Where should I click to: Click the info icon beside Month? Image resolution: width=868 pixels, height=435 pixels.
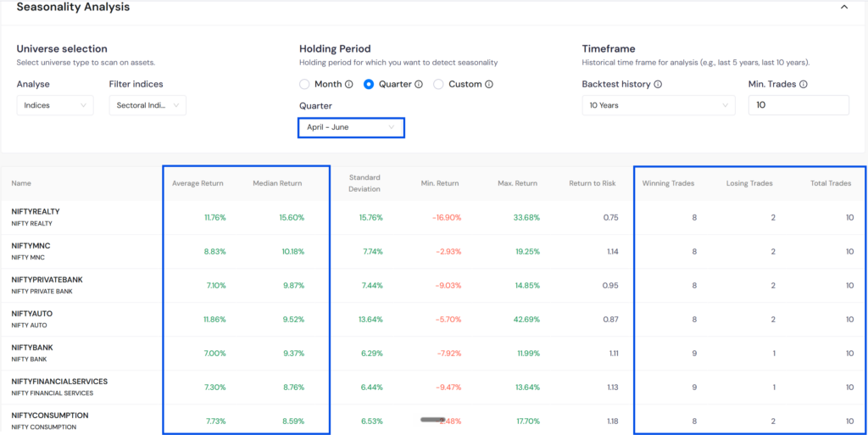pyautogui.click(x=348, y=85)
